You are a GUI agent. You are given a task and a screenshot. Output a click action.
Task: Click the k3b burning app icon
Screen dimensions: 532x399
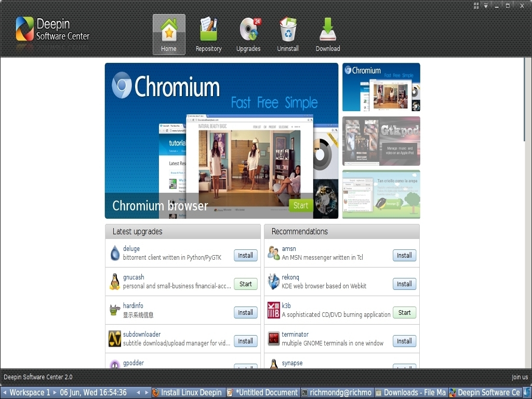pos(273,310)
